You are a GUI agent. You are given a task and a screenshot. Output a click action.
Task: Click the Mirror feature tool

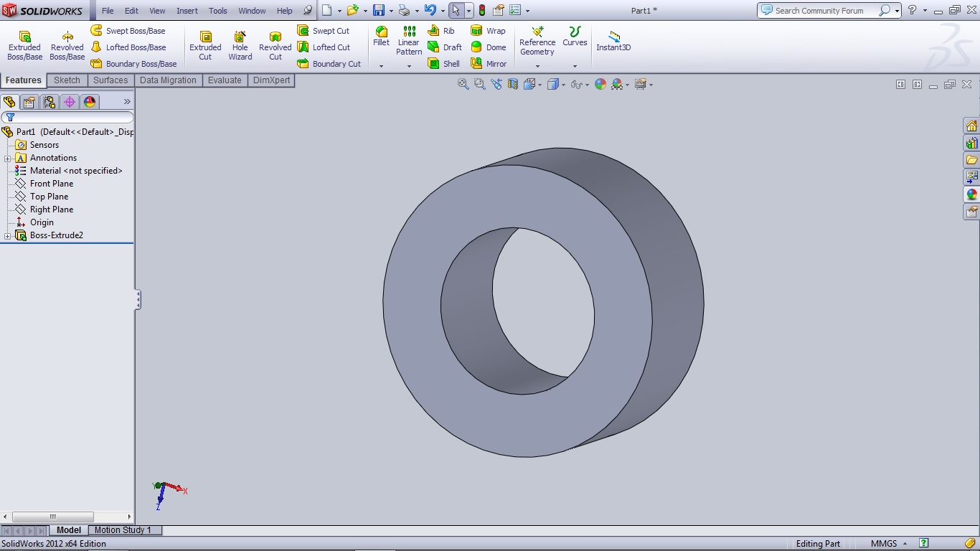click(x=489, y=64)
